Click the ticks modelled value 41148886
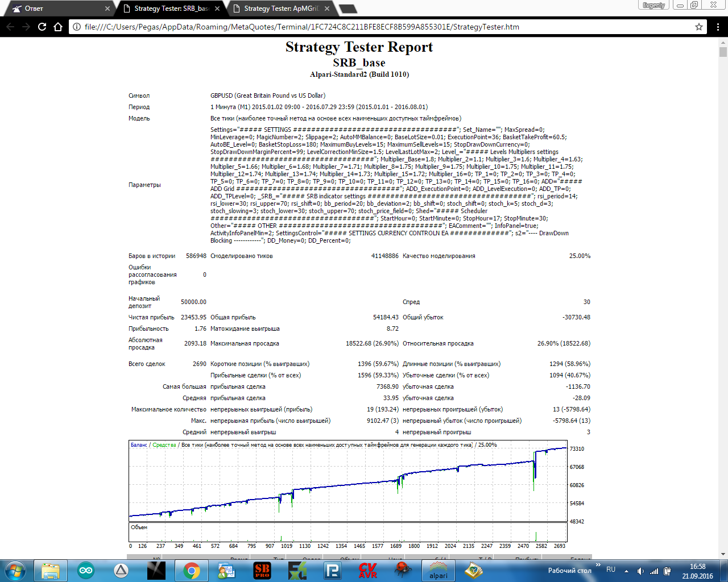The width and height of the screenshot is (728, 582). [385, 256]
